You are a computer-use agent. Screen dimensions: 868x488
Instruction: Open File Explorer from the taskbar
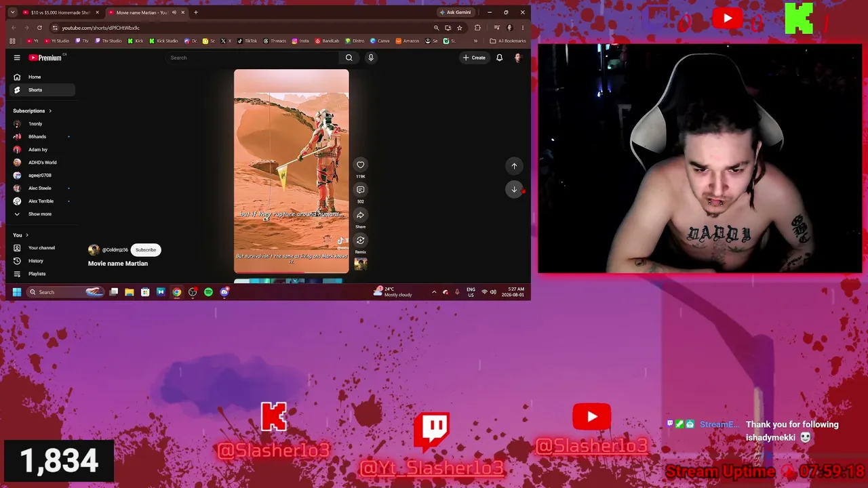[x=129, y=292]
